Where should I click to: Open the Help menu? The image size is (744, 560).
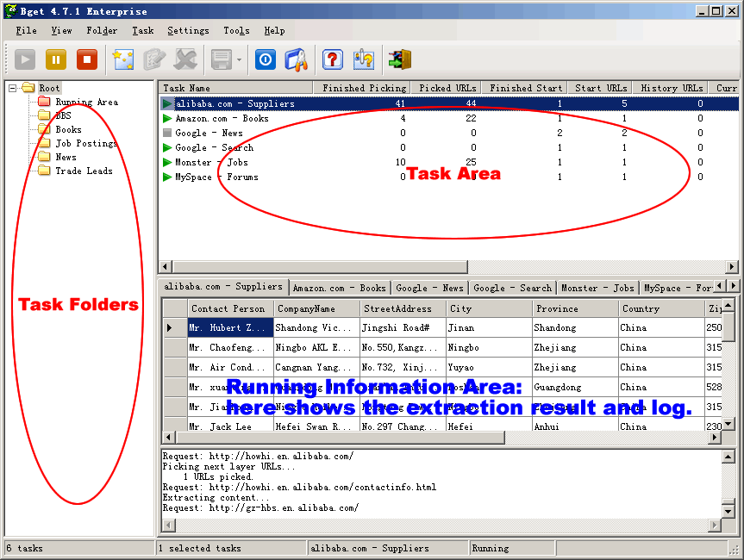coord(274,31)
